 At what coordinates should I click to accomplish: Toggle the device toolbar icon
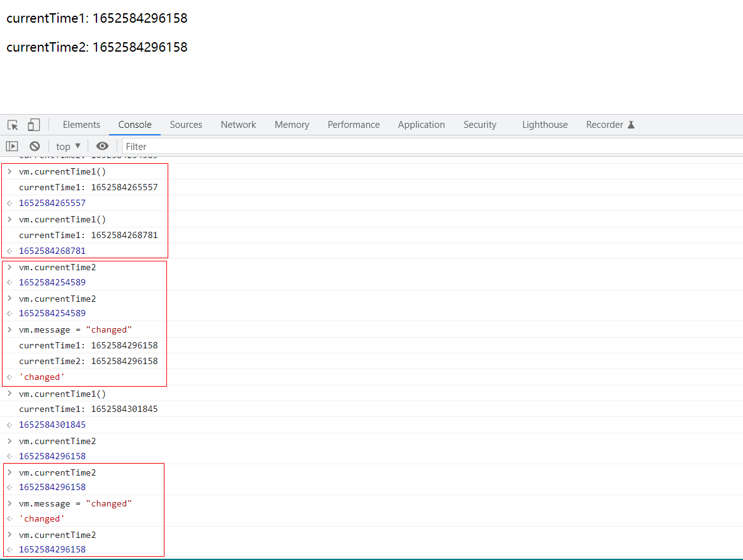33,125
